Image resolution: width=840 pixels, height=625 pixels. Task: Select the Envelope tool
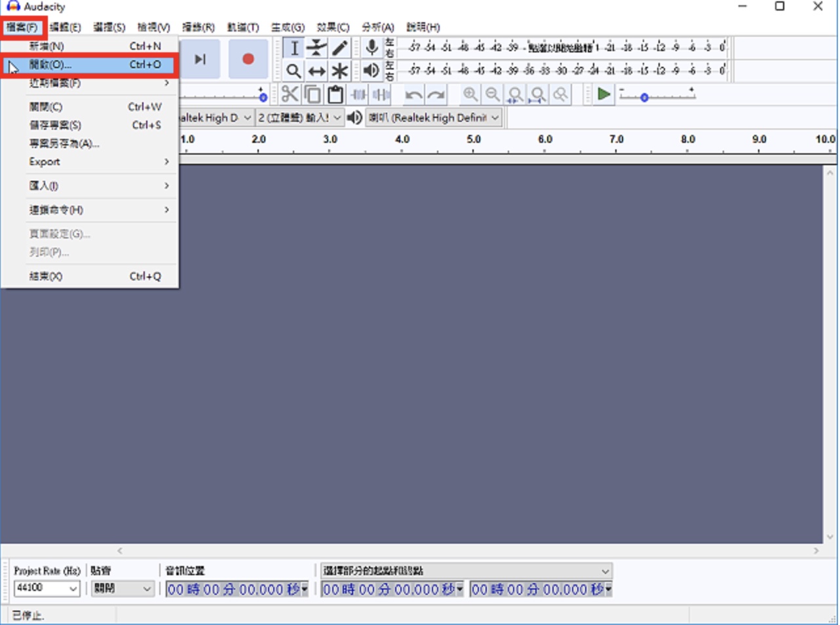pyautogui.click(x=317, y=48)
